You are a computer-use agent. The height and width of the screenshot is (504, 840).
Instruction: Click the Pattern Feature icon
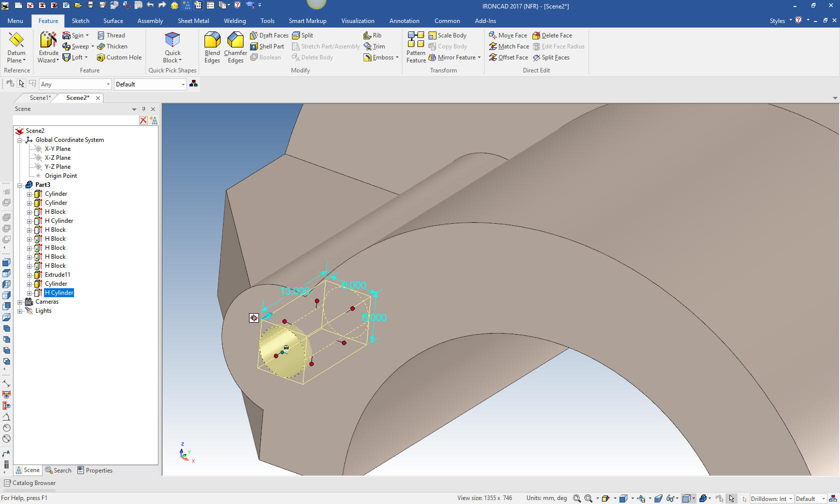click(x=415, y=40)
